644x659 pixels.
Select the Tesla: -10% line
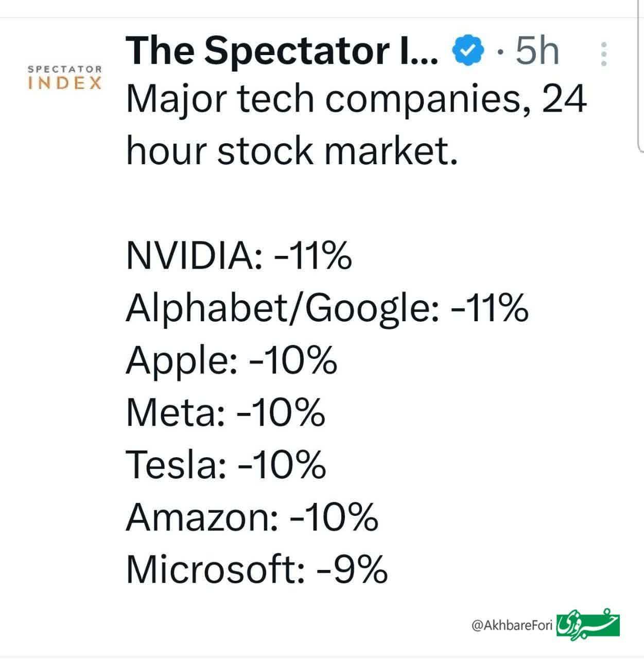click(226, 464)
